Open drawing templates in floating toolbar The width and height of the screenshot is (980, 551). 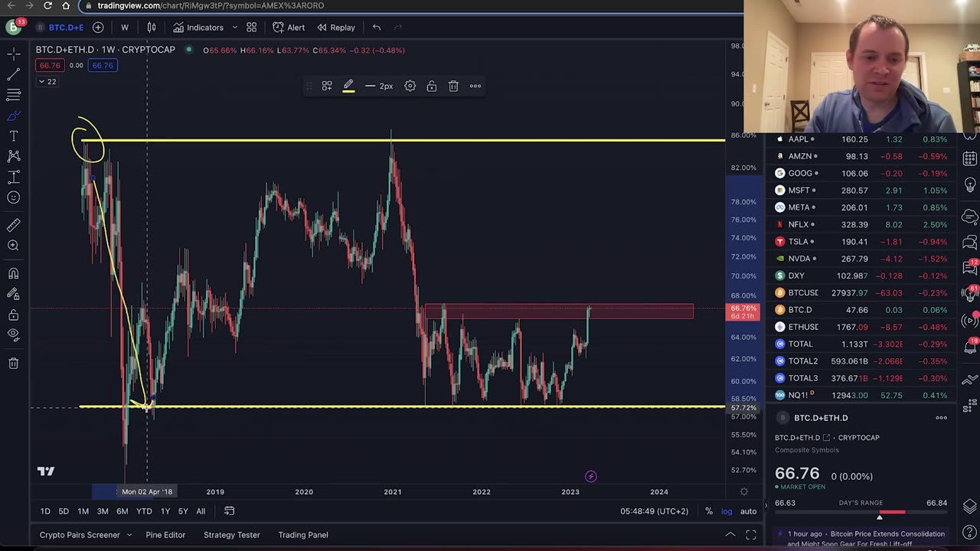(327, 86)
